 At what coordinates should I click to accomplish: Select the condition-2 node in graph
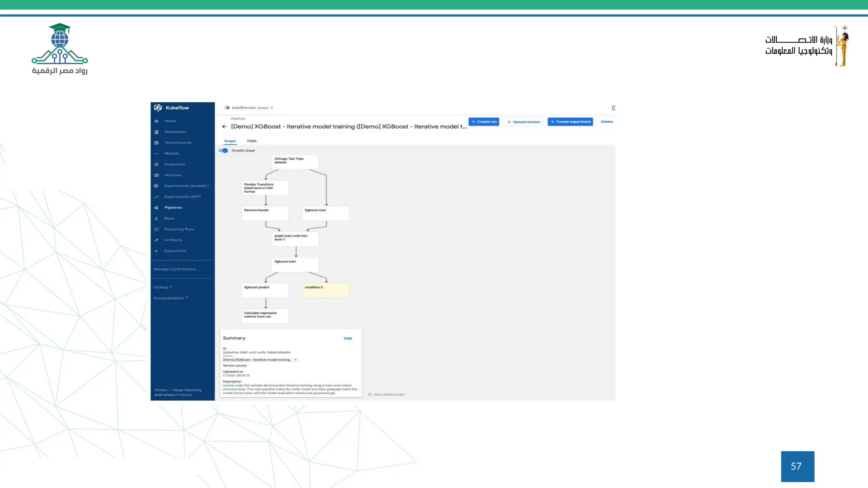[x=325, y=290]
